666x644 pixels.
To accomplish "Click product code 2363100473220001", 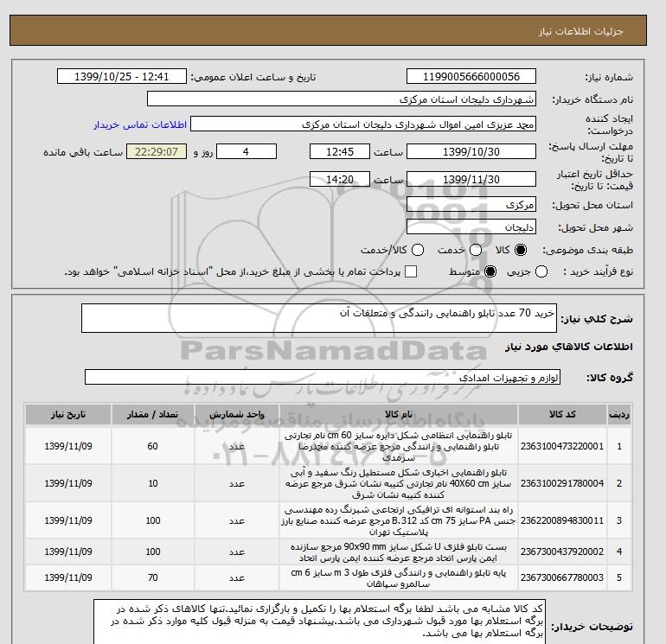I will click(x=562, y=446).
